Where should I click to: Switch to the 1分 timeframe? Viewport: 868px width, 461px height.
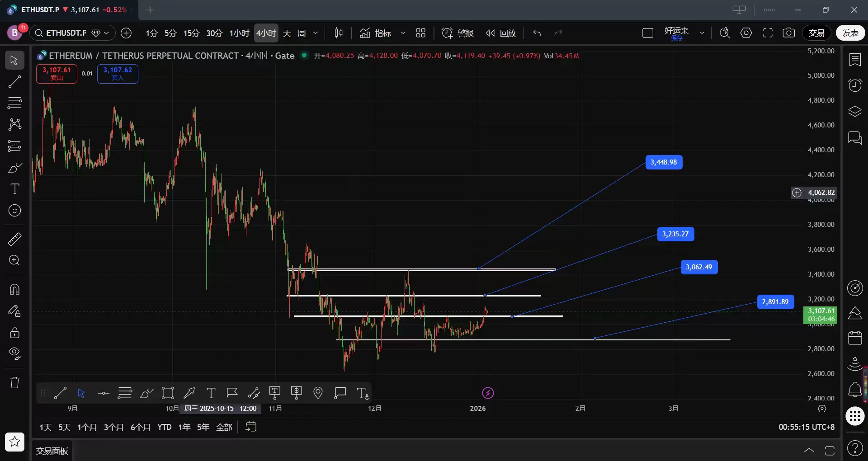152,33
